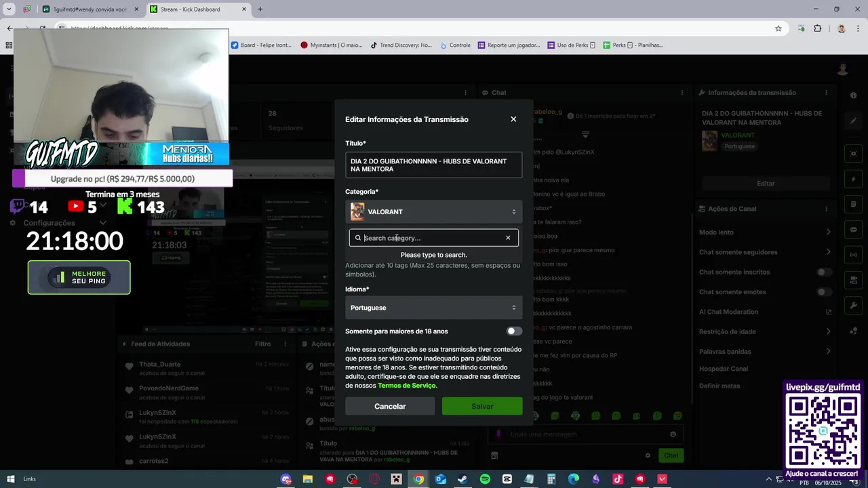Click the document icon in right sidebar

click(854, 205)
